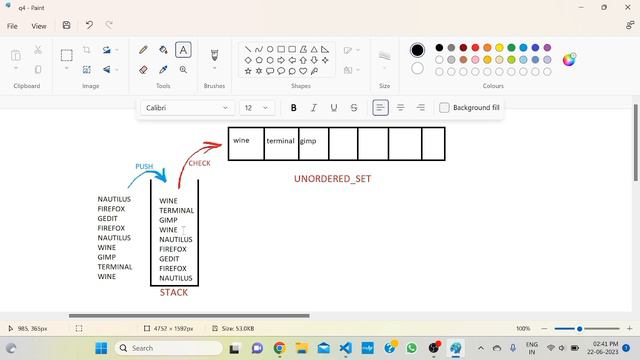Click the Rectangular selection tool
The width and height of the screenshot is (640, 360).
click(x=67, y=55)
